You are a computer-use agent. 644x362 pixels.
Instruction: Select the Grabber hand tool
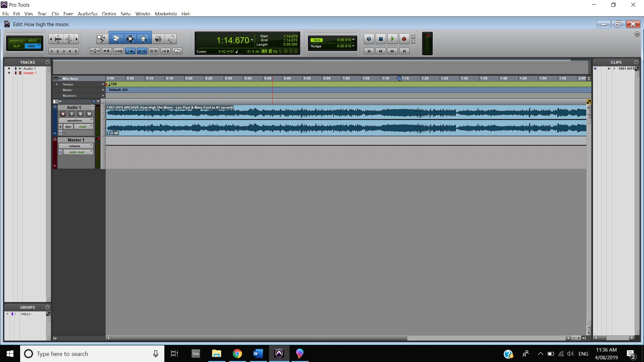coord(144,39)
